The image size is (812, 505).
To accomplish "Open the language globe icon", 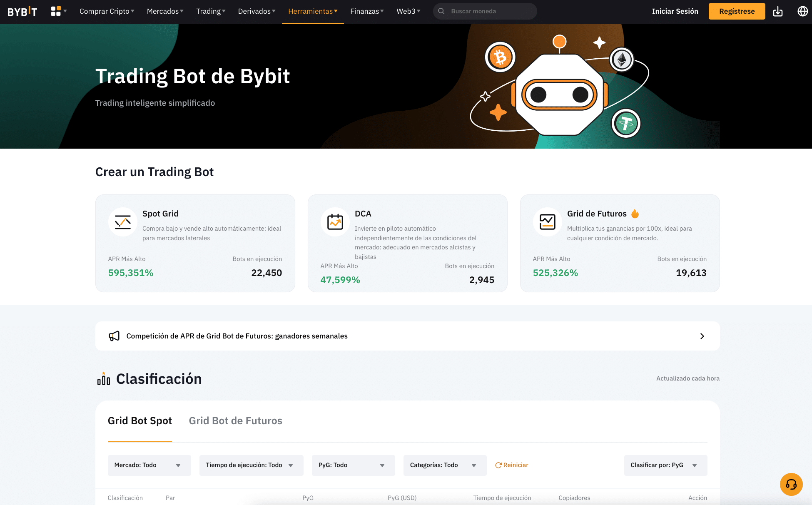I will coord(802,12).
